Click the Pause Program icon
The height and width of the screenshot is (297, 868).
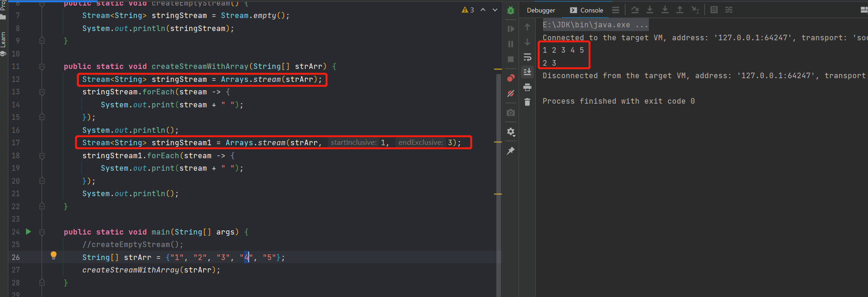pyautogui.click(x=511, y=44)
